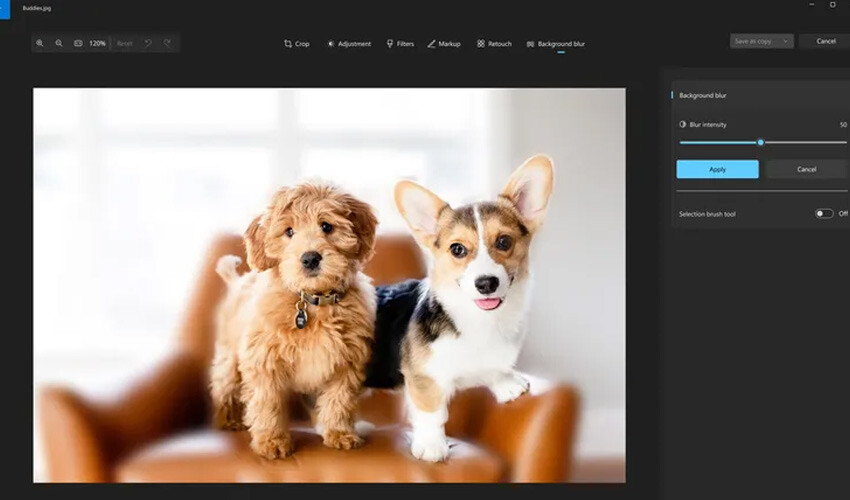Click the undo arrow icon

(148, 43)
